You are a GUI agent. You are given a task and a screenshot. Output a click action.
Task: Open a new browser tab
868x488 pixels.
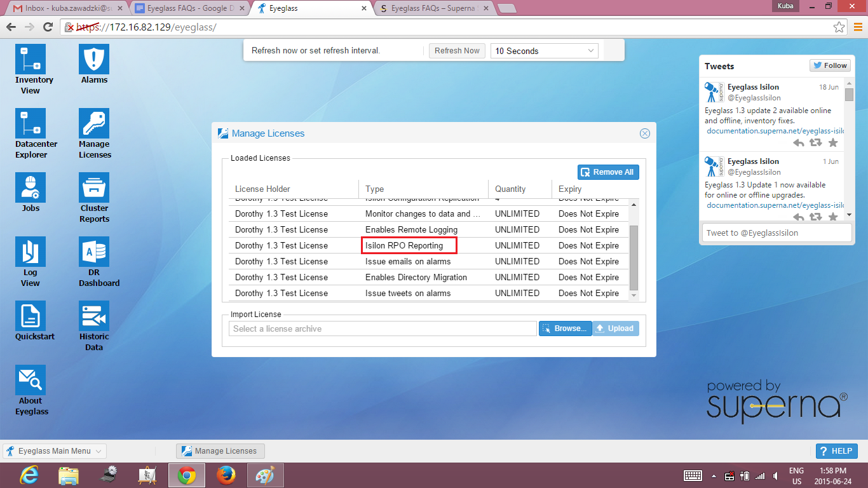(x=506, y=8)
